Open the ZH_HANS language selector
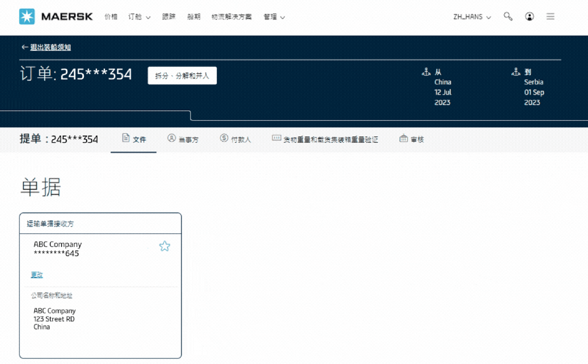Viewport: 588px width, 364px height. tap(472, 17)
